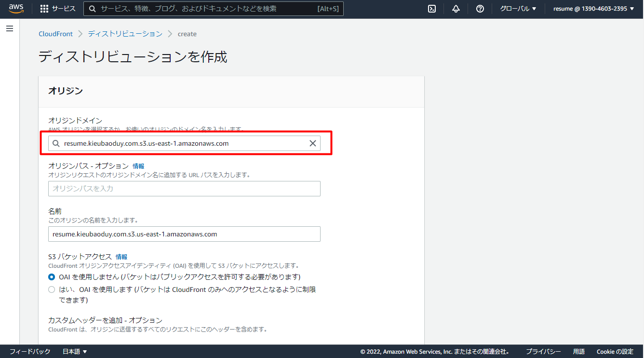
Task: Click the ディストリビューションを作成 page heading
Action: [x=133, y=57]
